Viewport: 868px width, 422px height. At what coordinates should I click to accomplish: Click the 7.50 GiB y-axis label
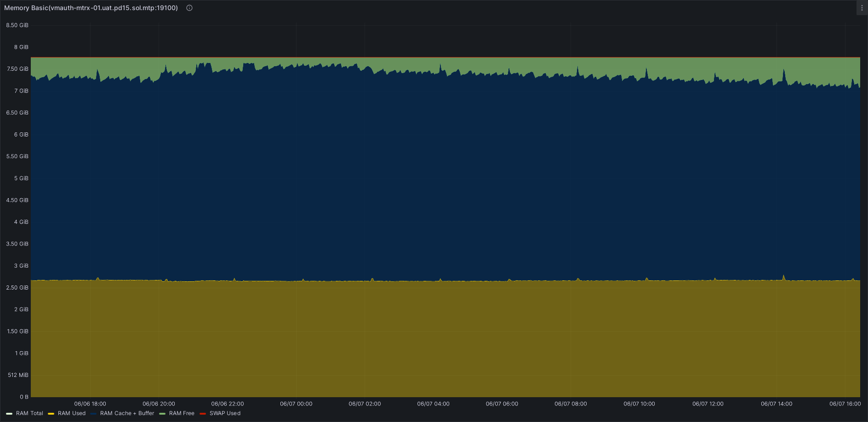pyautogui.click(x=17, y=69)
